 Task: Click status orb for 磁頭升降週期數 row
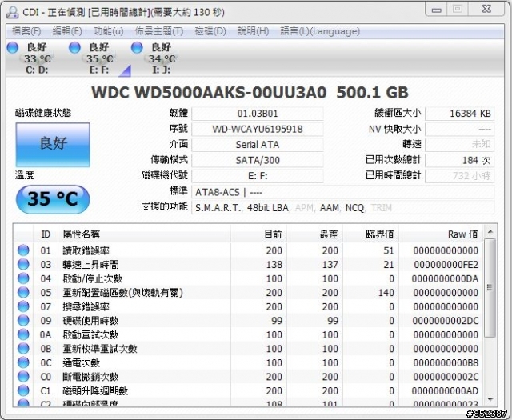click(23, 390)
